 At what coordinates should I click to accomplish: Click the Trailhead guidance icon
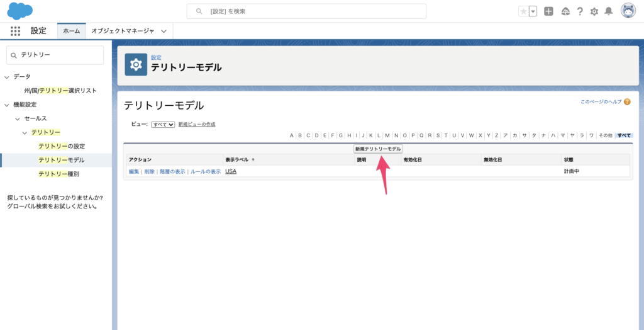566,11
